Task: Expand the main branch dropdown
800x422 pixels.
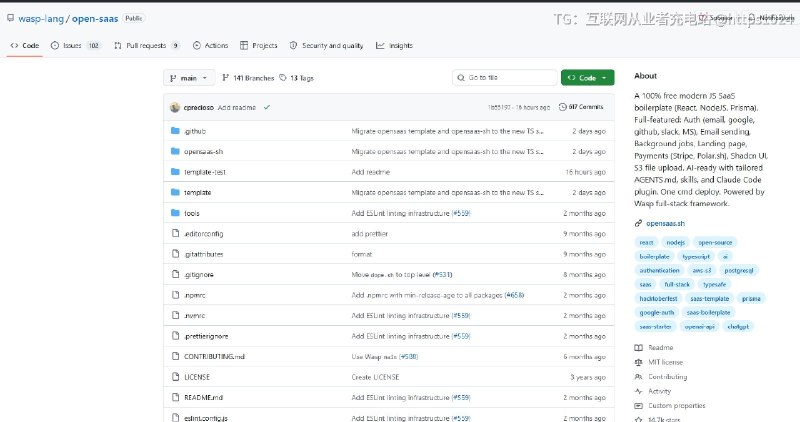Action: pos(189,78)
